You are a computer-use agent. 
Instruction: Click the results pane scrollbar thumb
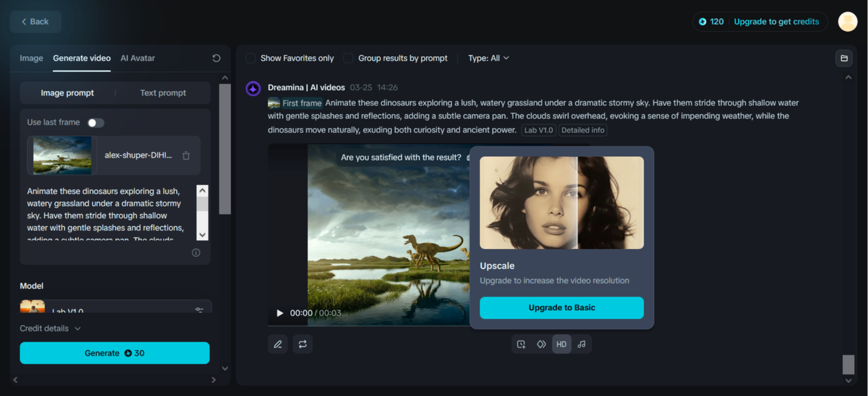[848, 364]
